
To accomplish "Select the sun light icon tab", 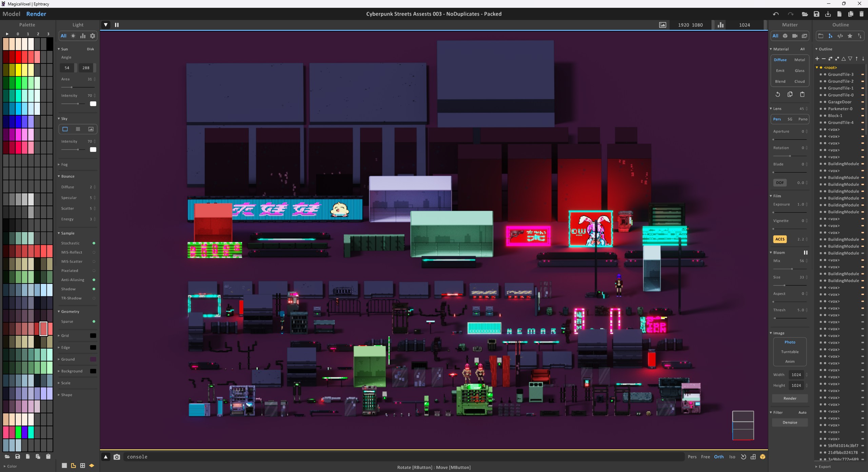I will pos(73,36).
